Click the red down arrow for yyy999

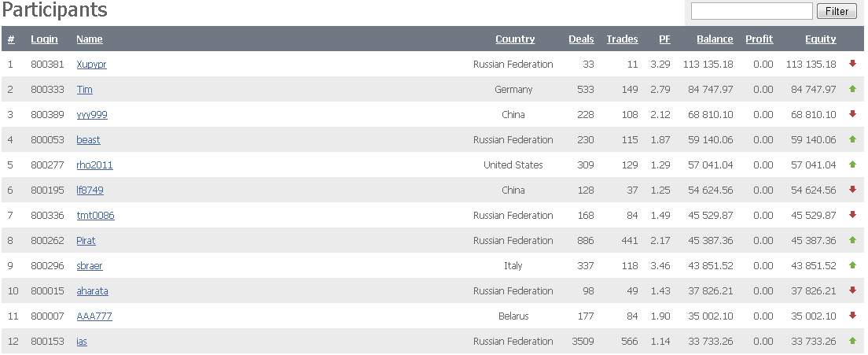852,114
